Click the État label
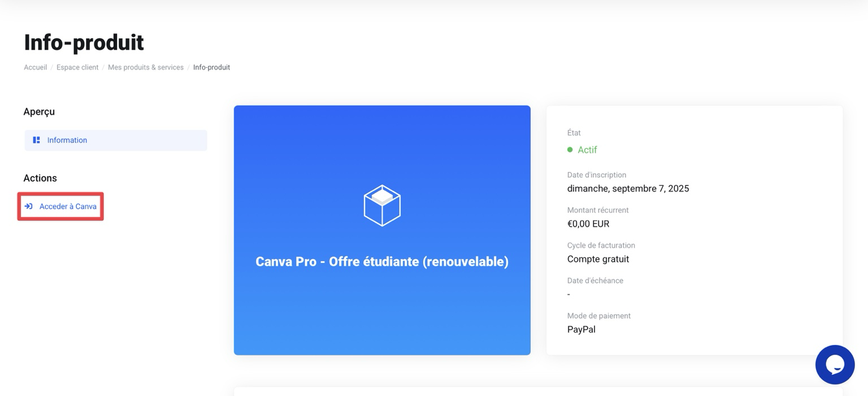The image size is (868, 396). 574,132
